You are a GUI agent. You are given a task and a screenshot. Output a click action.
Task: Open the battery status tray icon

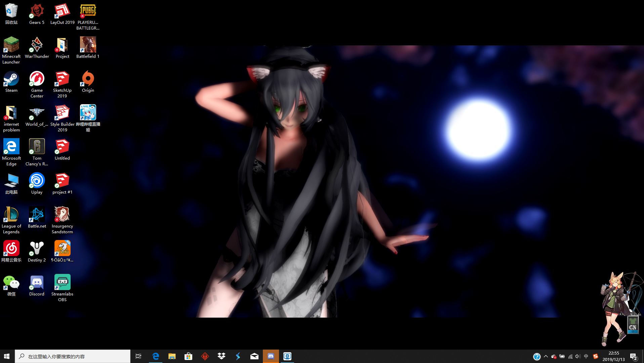tap(562, 357)
